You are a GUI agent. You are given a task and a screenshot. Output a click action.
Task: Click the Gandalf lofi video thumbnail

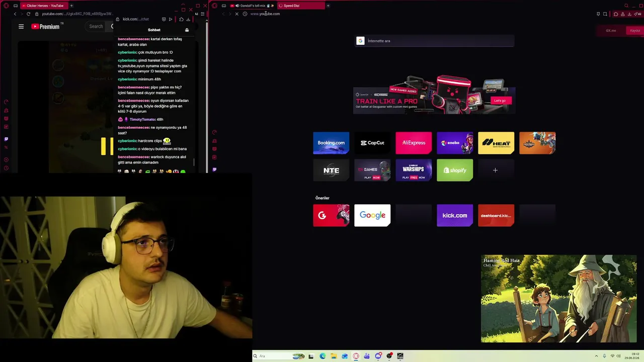pyautogui.click(x=558, y=299)
